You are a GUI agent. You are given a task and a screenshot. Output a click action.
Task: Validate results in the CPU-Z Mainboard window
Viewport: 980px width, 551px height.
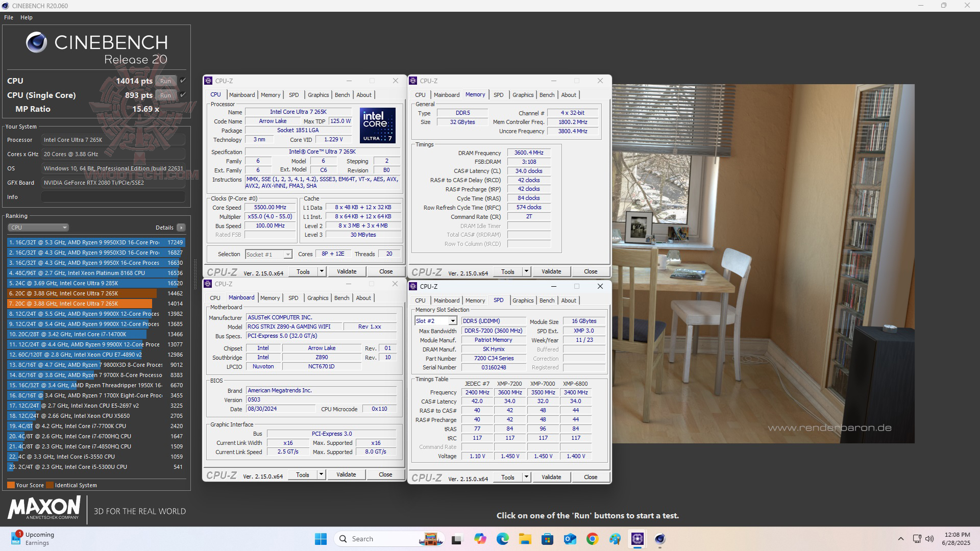tap(346, 474)
